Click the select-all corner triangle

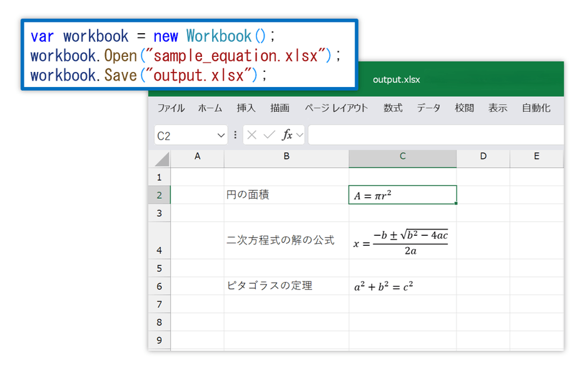162,159
